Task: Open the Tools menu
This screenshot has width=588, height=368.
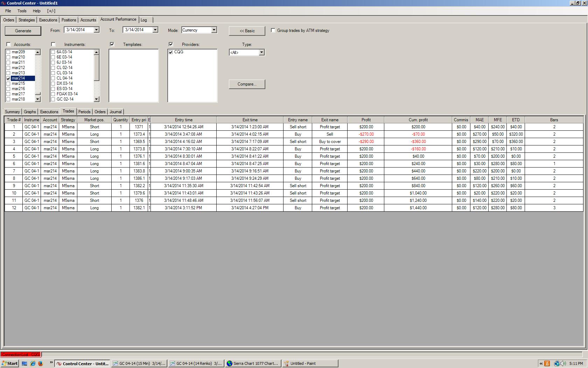Action: [x=22, y=11]
